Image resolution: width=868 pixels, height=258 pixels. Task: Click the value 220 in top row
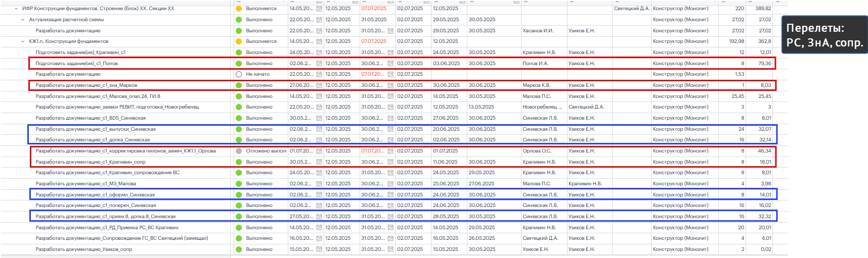pyautogui.click(x=740, y=9)
